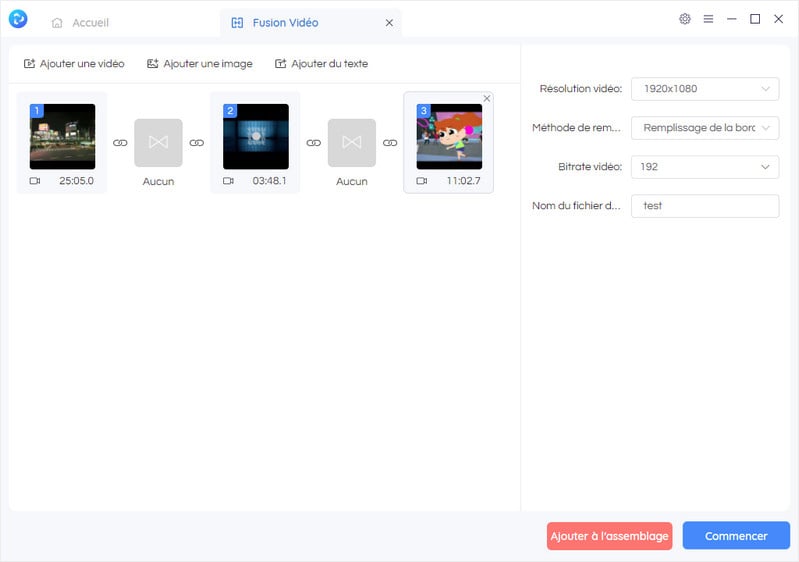Click camera icon under clip 2
This screenshot has width=799, height=562.
click(228, 181)
